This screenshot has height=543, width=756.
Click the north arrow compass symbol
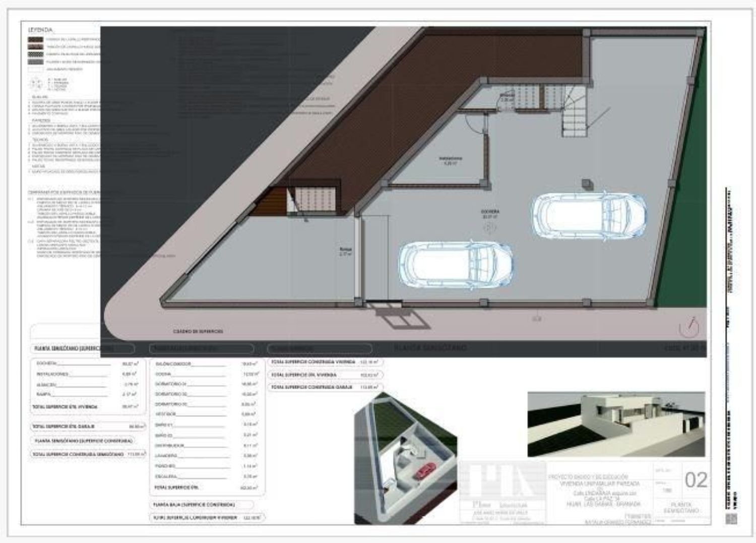pos(688,327)
